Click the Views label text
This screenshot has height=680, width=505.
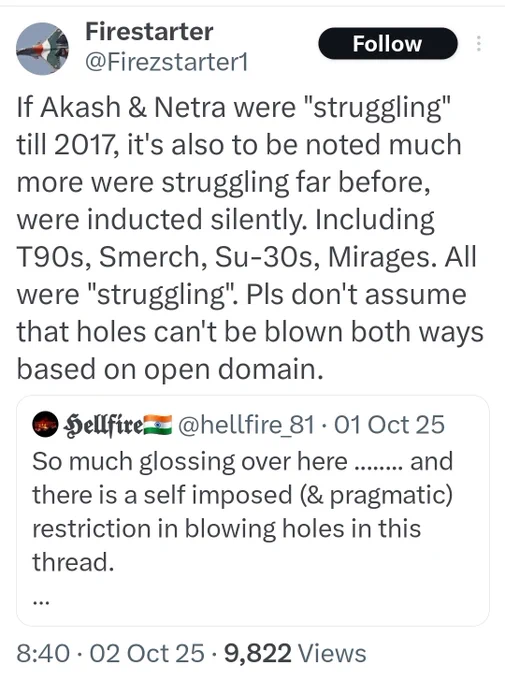pos(332,653)
